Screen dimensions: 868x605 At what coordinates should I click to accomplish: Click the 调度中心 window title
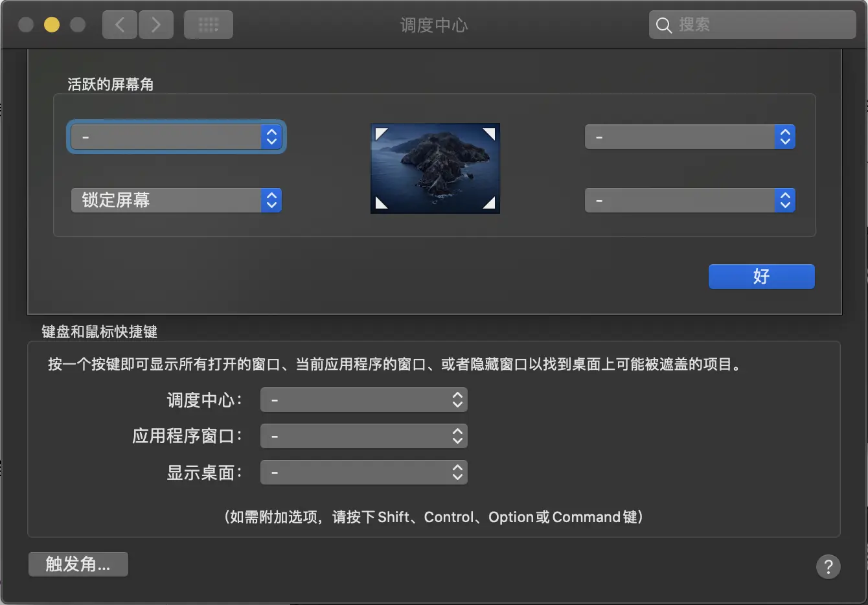(x=434, y=25)
